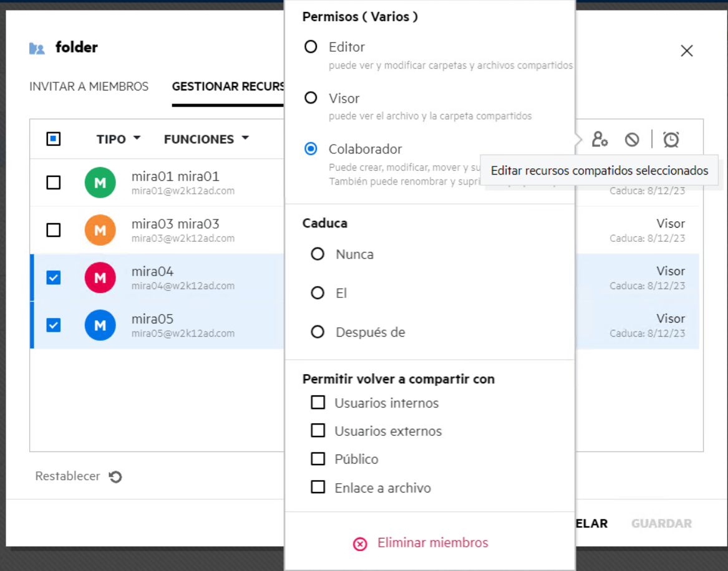Click the shared folder icon beside folder title
The height and width of the screenshot is (571, 728).
click(37, 48)
